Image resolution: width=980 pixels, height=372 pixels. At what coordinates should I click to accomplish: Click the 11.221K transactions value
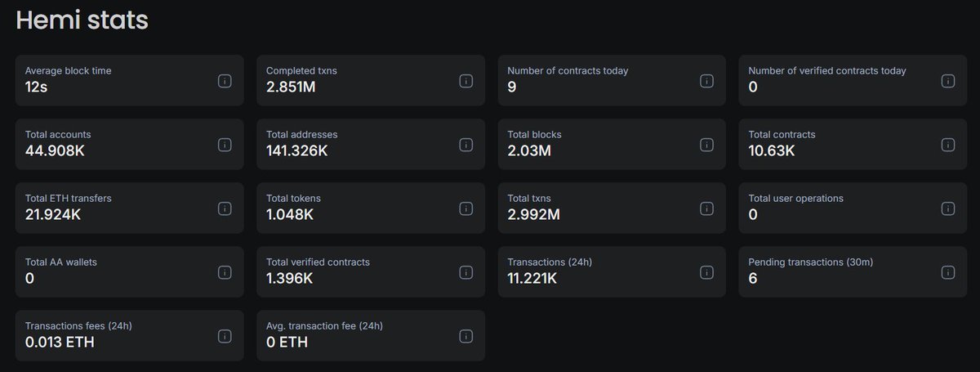coord(532,278)
